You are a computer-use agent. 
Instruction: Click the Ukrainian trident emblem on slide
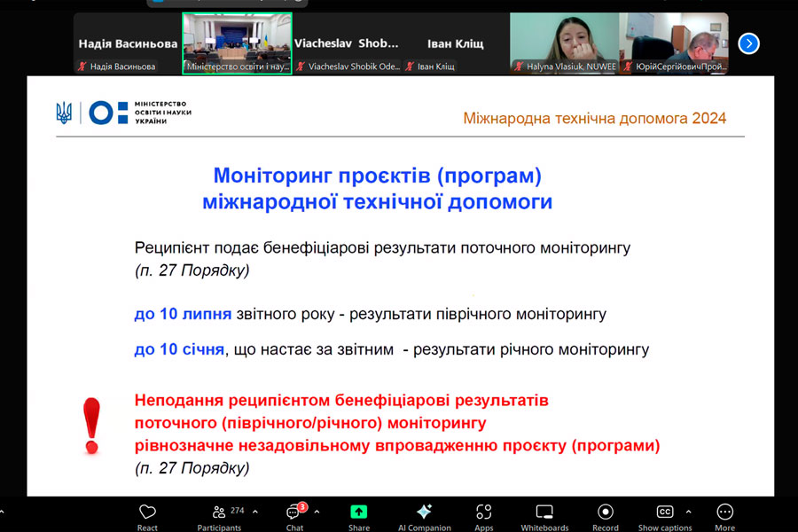point(64,113)
